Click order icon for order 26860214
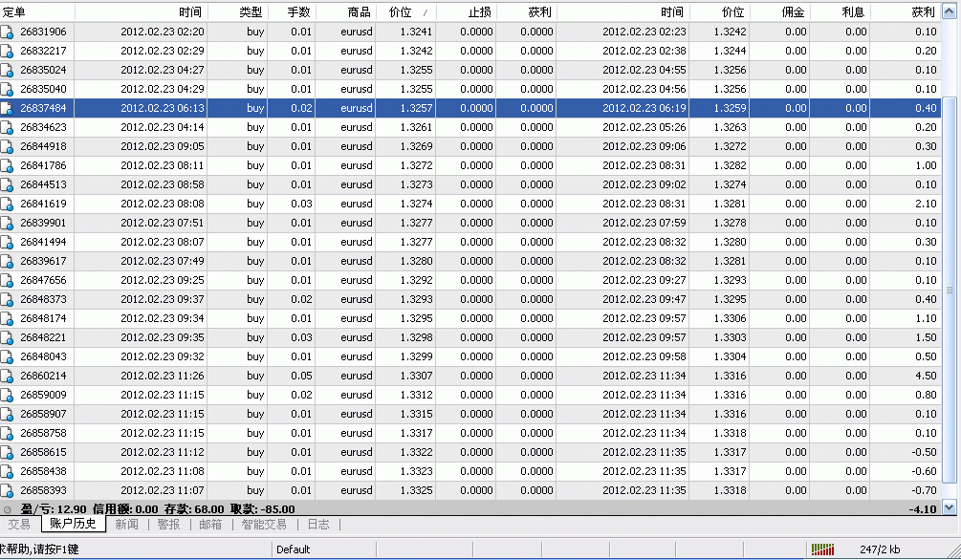The width and height of the screenshot is (961, 560). click(7, 376)
